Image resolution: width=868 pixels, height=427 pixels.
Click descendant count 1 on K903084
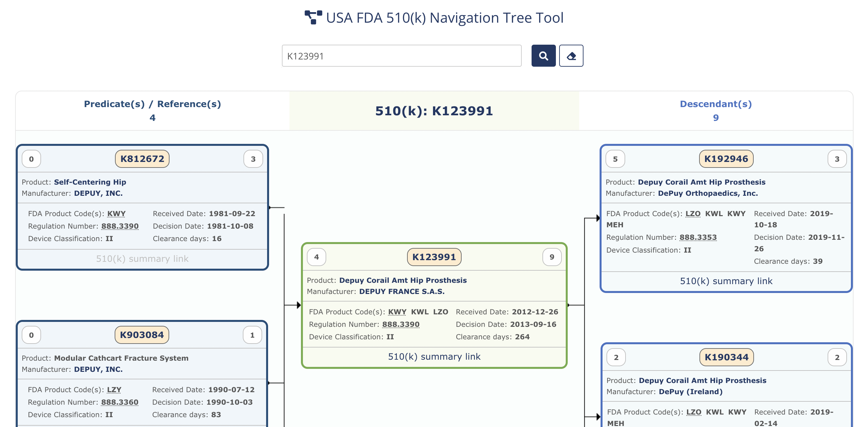[252, 335]
